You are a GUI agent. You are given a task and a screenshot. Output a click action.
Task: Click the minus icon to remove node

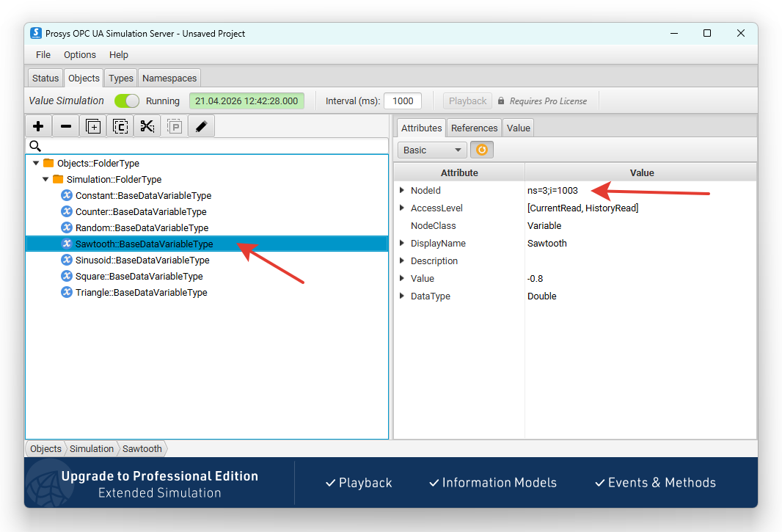click(x=65, y=126)
